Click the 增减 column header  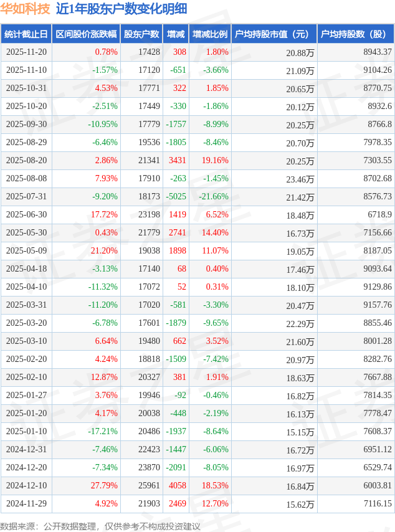click(x=176, y=34)
